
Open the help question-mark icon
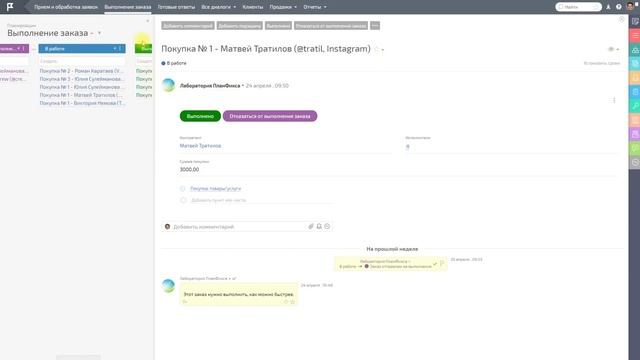(x=618, y=7)
